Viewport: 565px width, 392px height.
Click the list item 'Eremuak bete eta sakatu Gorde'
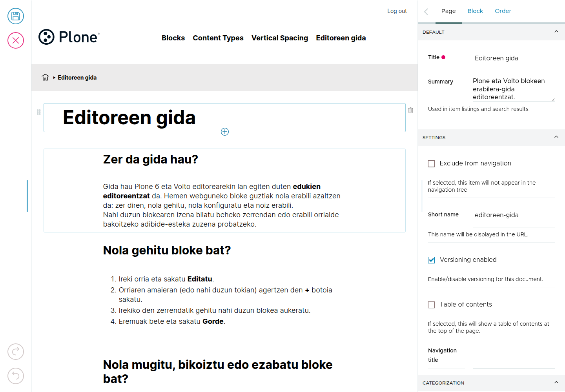tap(172, 321)
